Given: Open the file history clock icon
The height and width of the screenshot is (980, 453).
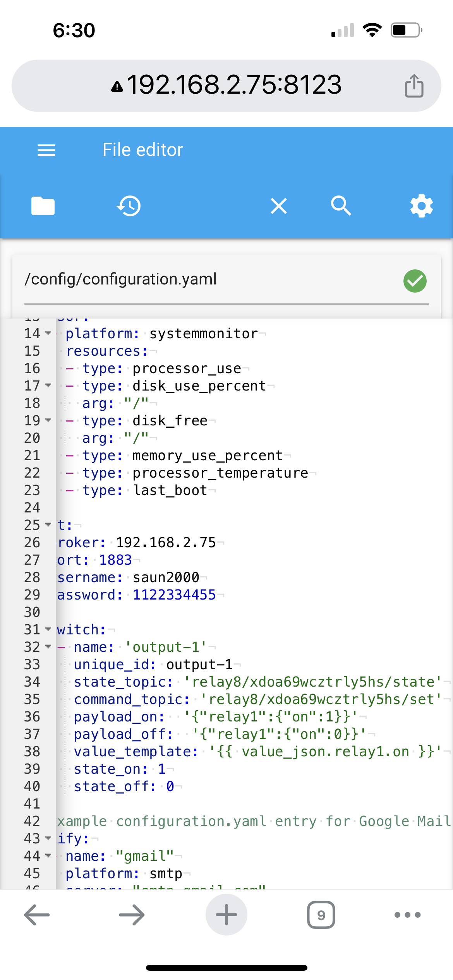Looking at the screenshot, I should tap(129, 206).
